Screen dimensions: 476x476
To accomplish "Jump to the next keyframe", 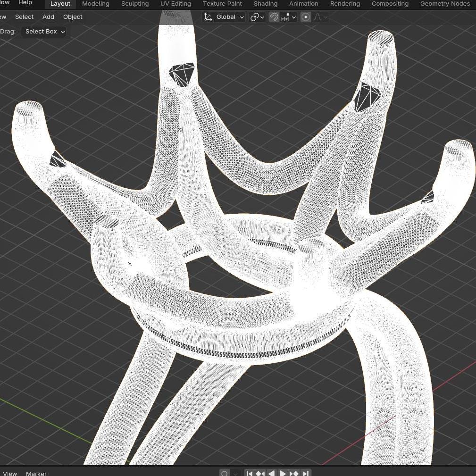I will coord(294,473).
